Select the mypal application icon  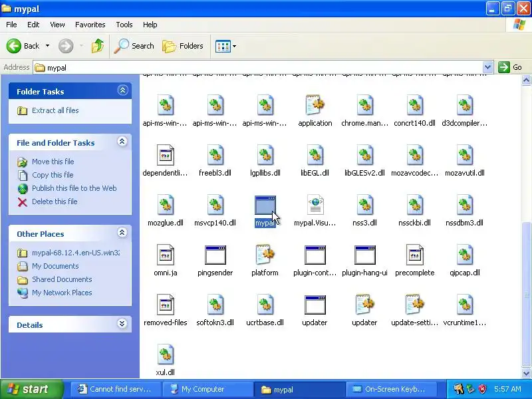pyautogui.click(x=265, y=205)
